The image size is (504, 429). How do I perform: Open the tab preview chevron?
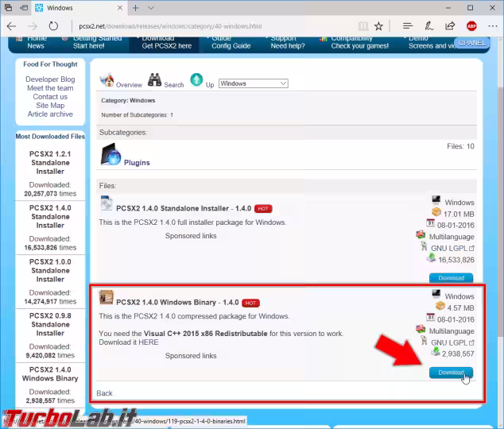(x=151, y=8)
